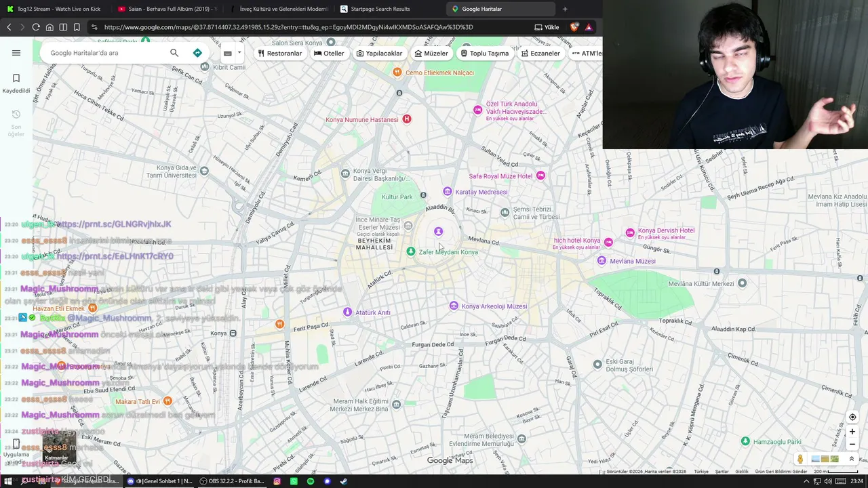Screen dimensions: 868x488
Task: Open WhatsApp from the taskbar
Action: tap(294, 481)
